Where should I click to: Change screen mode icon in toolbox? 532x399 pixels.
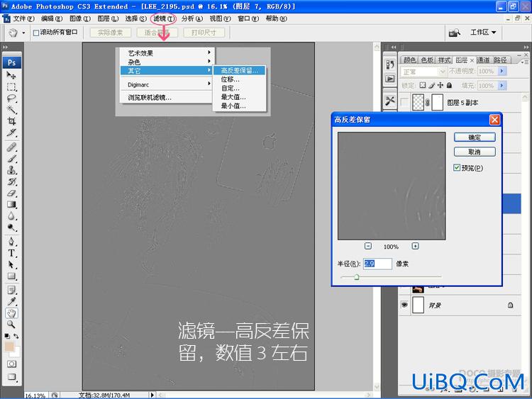pyautogui.click(x=11, y=376)
